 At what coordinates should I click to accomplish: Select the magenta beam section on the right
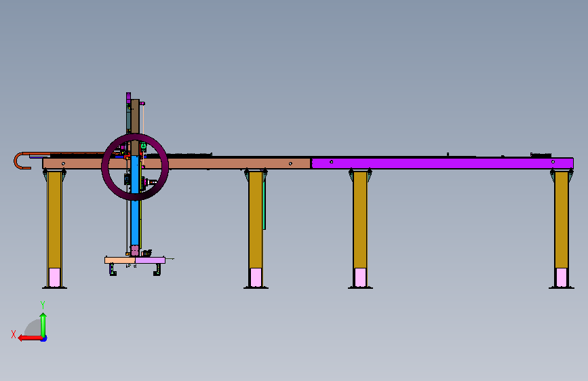pyautogui.click(x=442, y=163)
